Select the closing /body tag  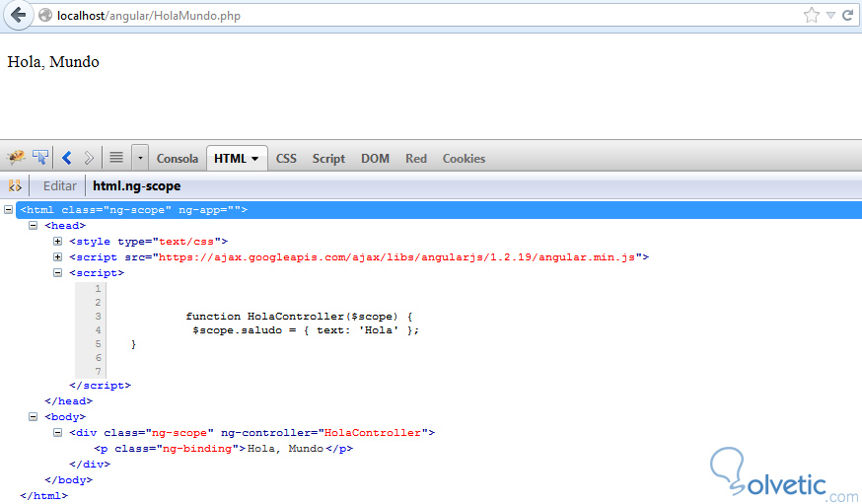click(x=69, y=479)
